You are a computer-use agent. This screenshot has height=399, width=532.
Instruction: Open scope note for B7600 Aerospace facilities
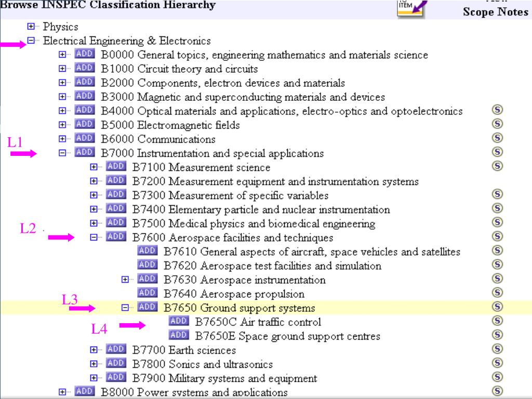pos(497,236)
